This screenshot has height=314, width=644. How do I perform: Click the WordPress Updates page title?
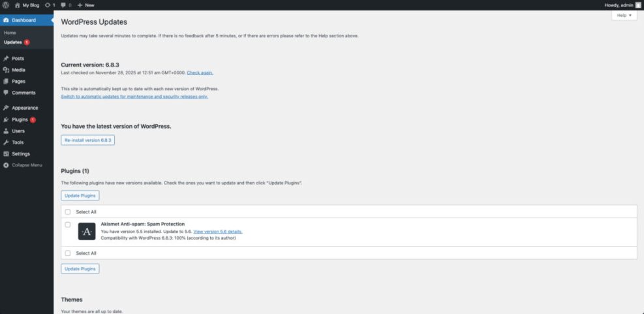(x=94, y=22)
